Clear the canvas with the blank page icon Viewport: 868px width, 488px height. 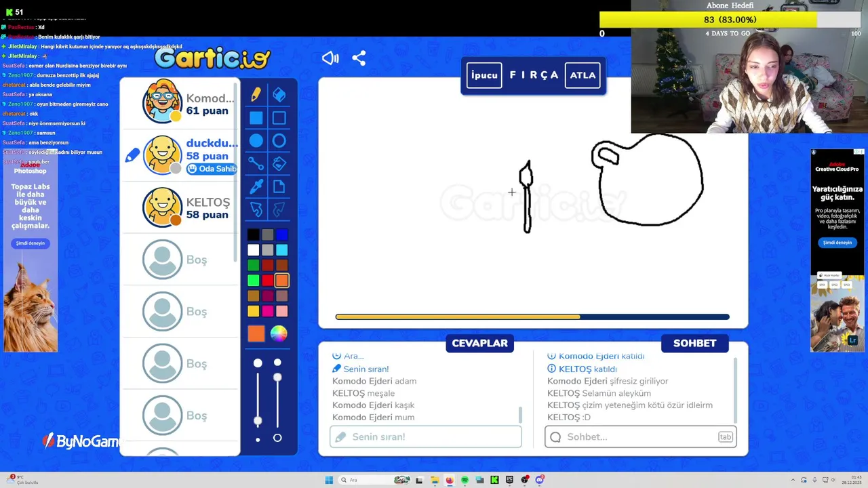279,186
